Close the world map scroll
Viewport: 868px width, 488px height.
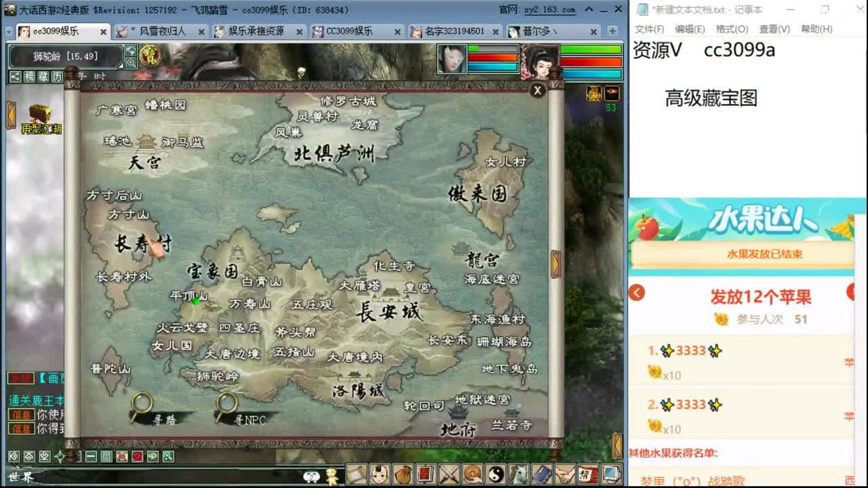click(x=538, y=90)
